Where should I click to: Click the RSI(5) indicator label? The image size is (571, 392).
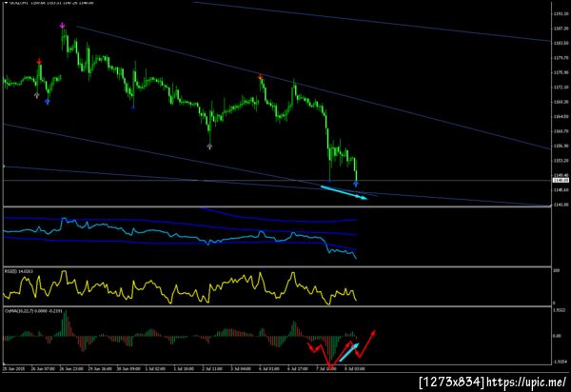(x=18, y=271)
